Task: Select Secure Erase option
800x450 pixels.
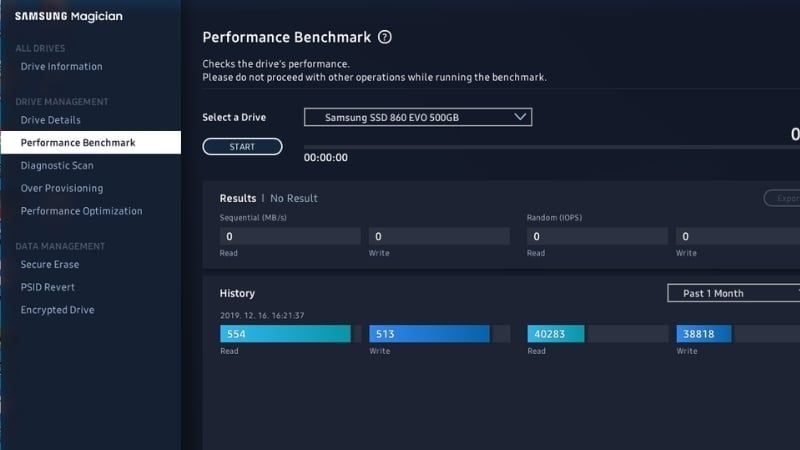Action: pyautogui.click(x=50, y=264)
